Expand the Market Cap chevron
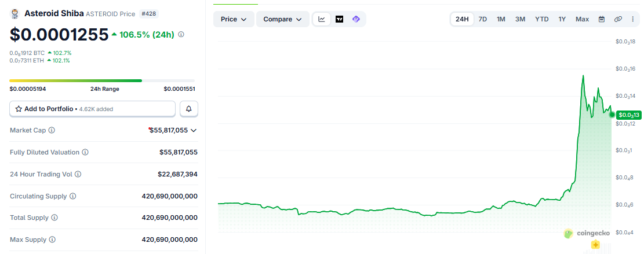 coord(194,131)
